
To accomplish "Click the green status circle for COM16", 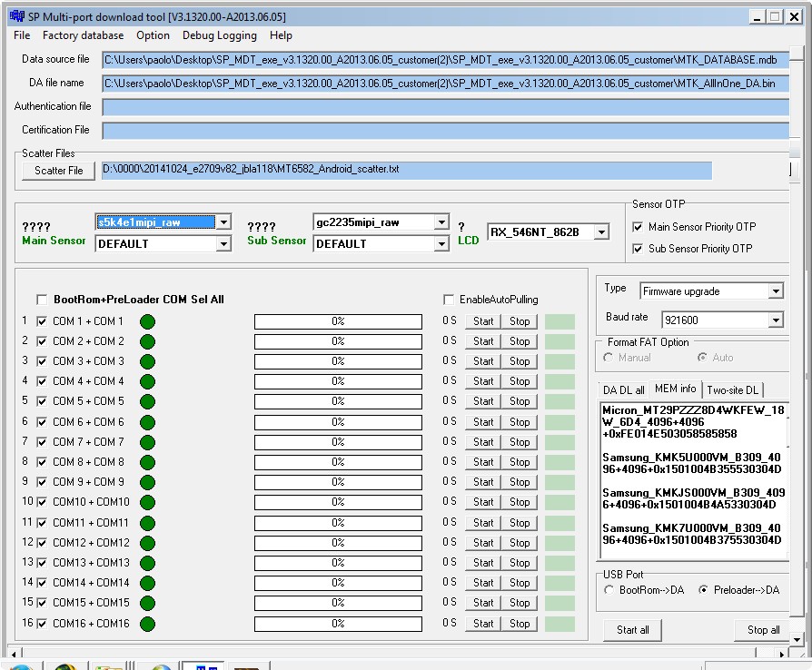I will (x=147, y=624).
